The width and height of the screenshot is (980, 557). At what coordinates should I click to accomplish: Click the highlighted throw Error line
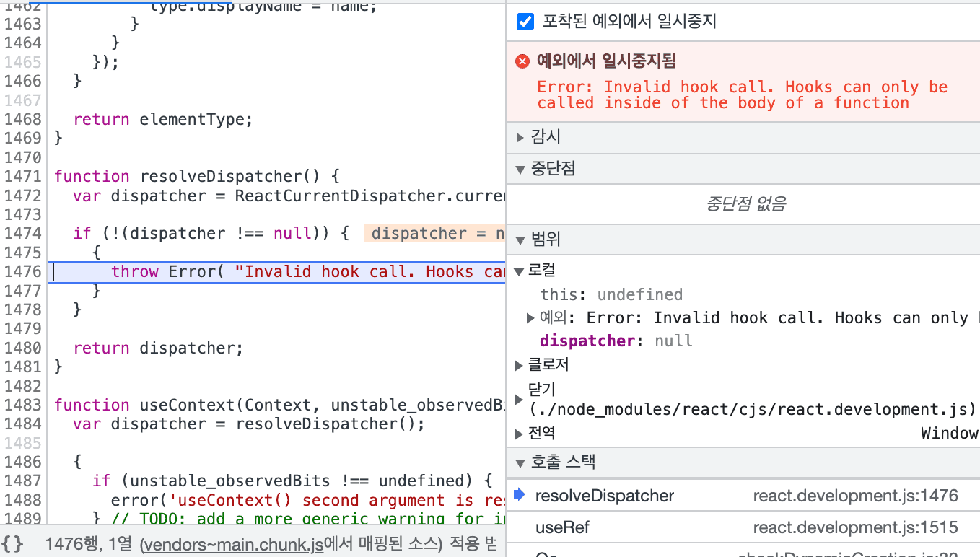pyautogui.click(x=276, y=272)
